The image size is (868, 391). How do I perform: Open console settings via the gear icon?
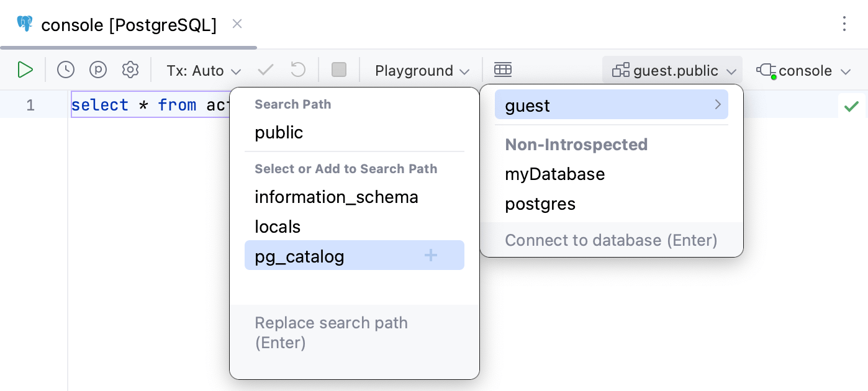point(130,70)
